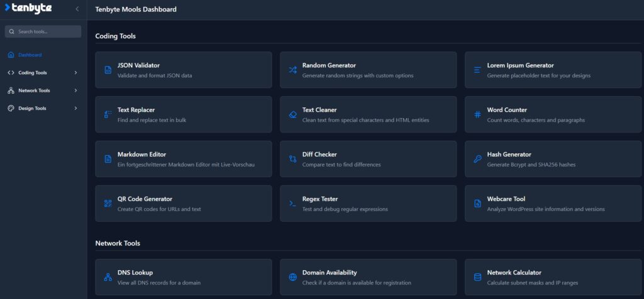Click the Text Cleaner eraser icon
The width and height of the screenshot is (644, 299).
point(292,114)
